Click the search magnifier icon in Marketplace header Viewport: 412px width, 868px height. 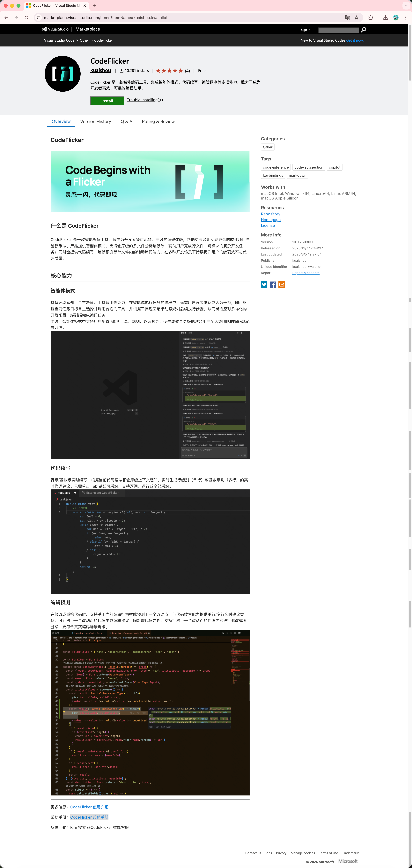point(364,30)
